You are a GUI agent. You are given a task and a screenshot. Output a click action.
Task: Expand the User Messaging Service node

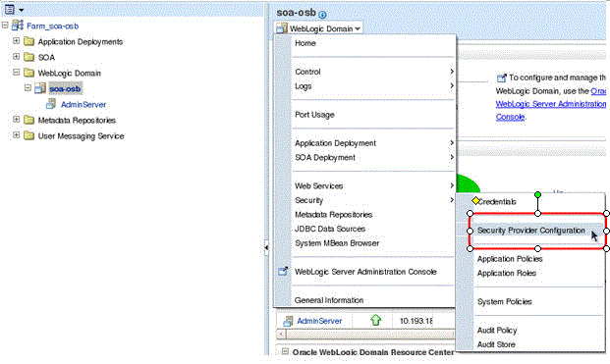point(16,134)
